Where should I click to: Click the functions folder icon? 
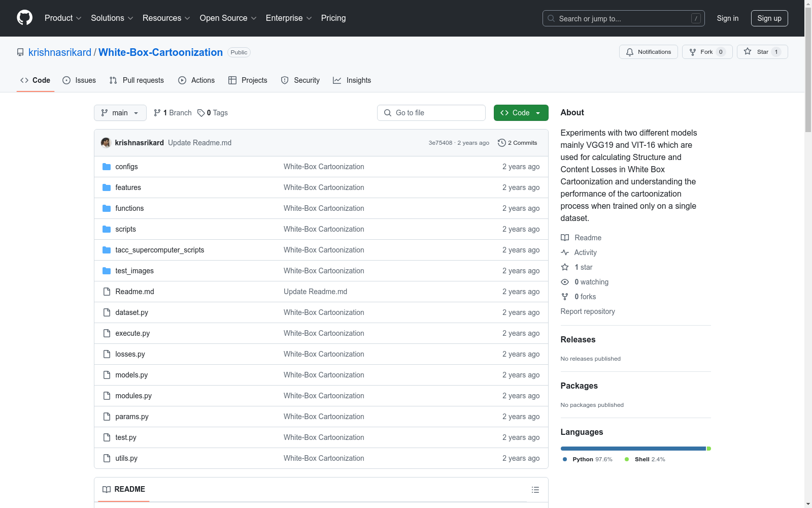coord(107,208)
